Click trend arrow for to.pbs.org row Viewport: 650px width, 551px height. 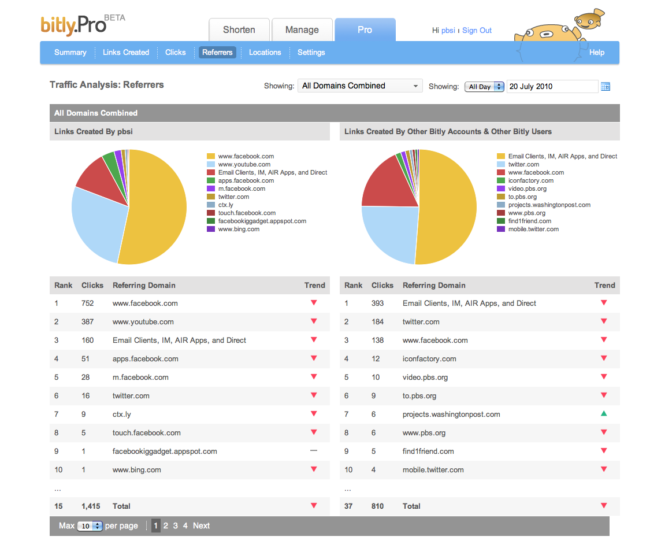[x=604, y=395]
